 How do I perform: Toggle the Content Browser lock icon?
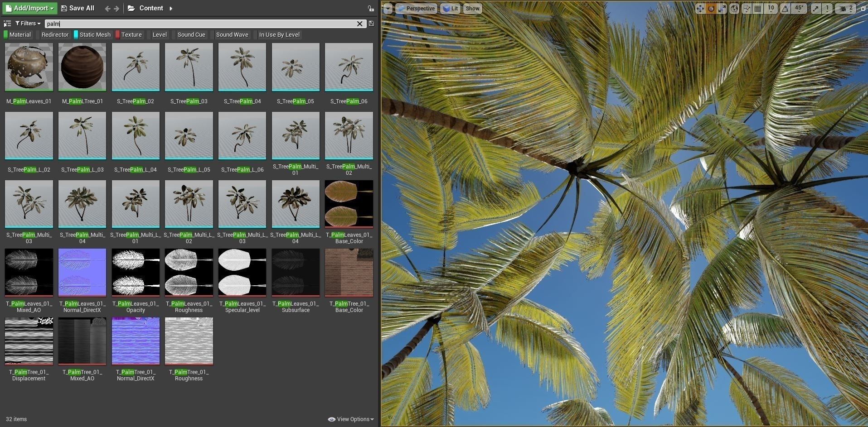click(371, 8)
